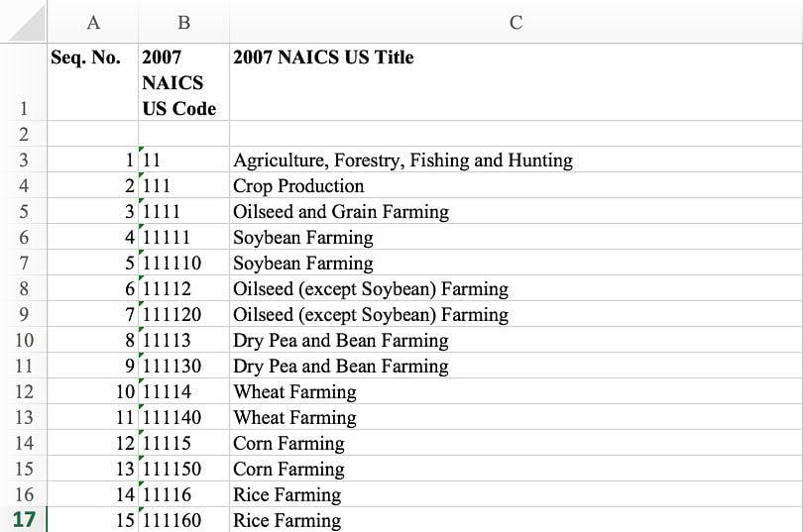Select the column A header
The image size is (803, 532).
pyautogui.click(x=93, y=22)
